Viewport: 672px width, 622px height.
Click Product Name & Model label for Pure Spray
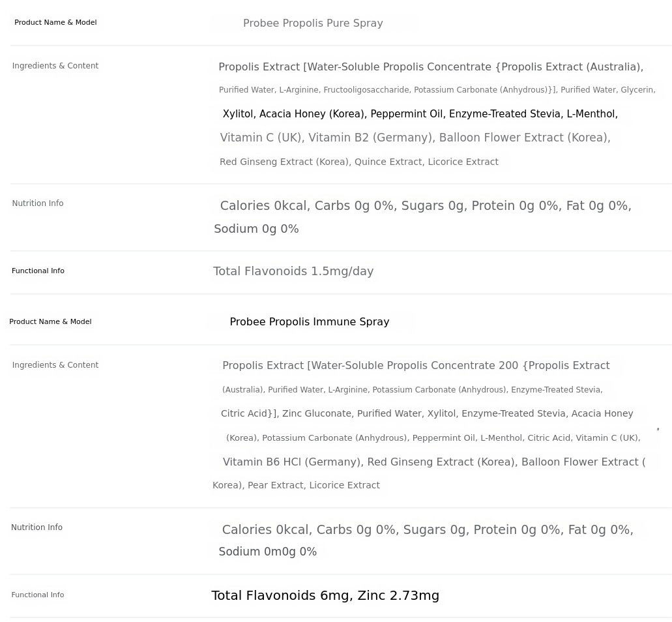tap(55, 23)
